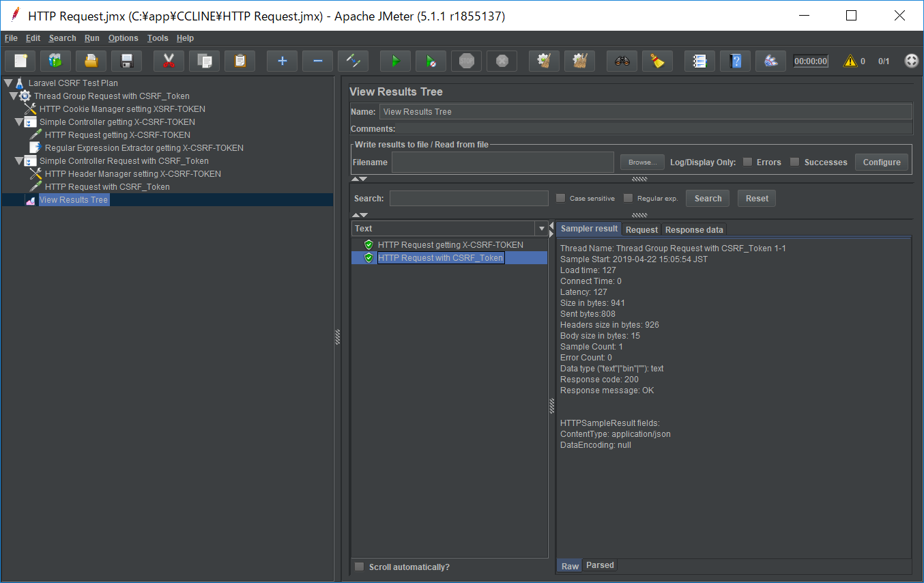Open the Plugins Manager feather icon
924x583 pixels.
tap(770, 61)
